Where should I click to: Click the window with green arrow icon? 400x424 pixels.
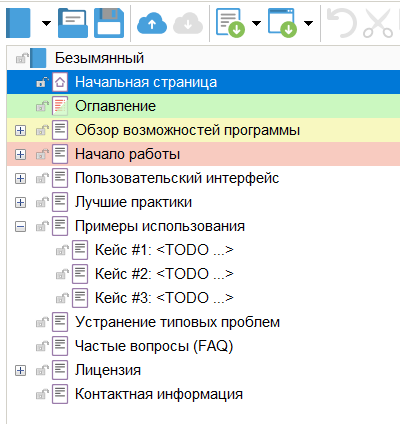coord(282,23)
